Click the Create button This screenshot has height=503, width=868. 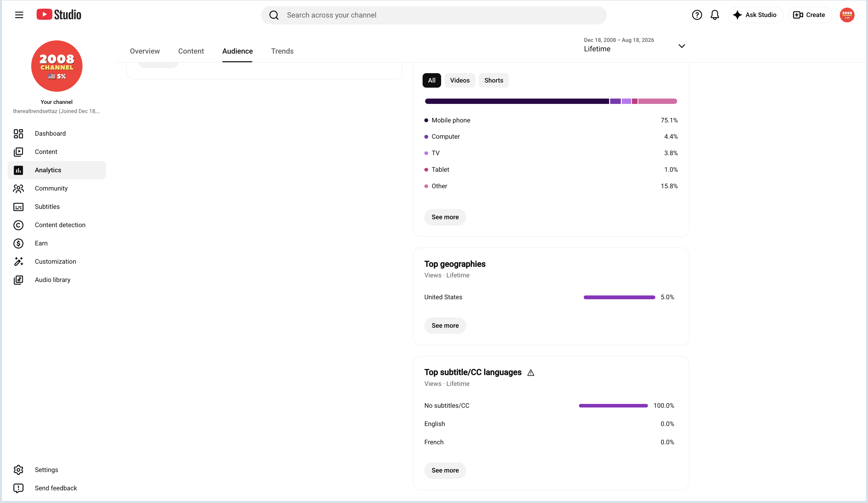pos(809,15)
